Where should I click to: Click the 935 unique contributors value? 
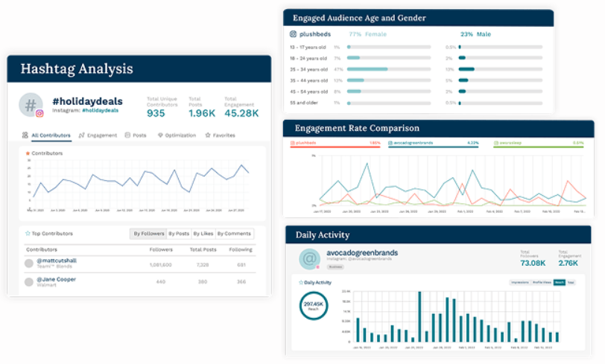(156, 113)
